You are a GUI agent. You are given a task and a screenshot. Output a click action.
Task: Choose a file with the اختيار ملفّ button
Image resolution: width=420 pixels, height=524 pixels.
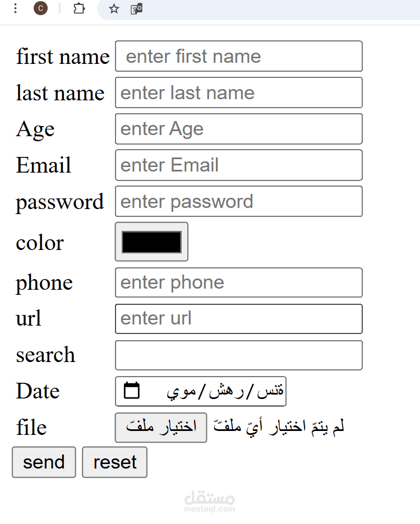coord(160,427)
